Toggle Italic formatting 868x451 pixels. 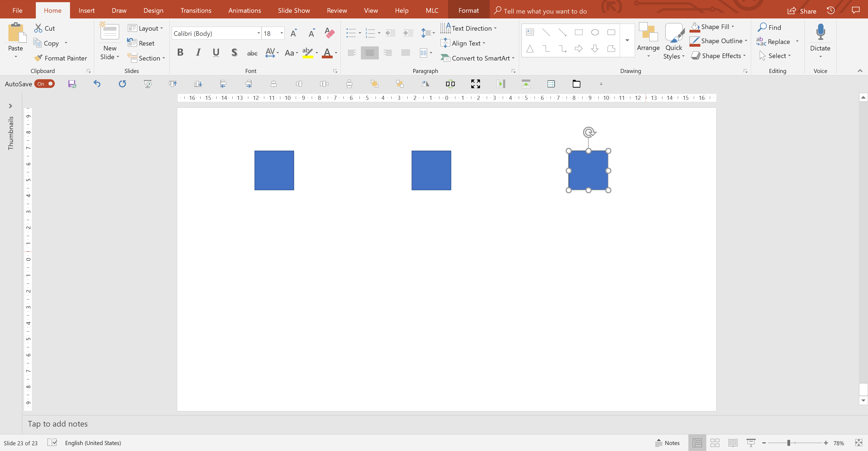tap(198, 53)
